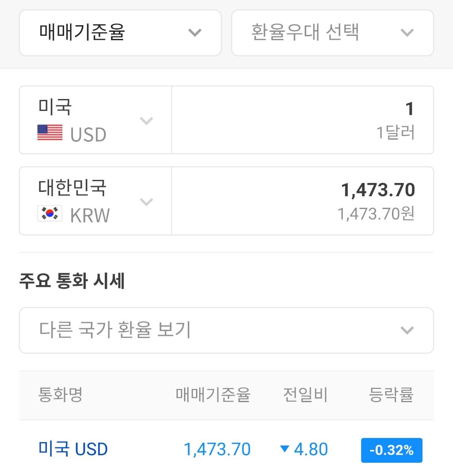The width and height of the screenshot is (453, 476).
Task: Open the 대한민국 KRW currency selector
Action: (96, 201)
